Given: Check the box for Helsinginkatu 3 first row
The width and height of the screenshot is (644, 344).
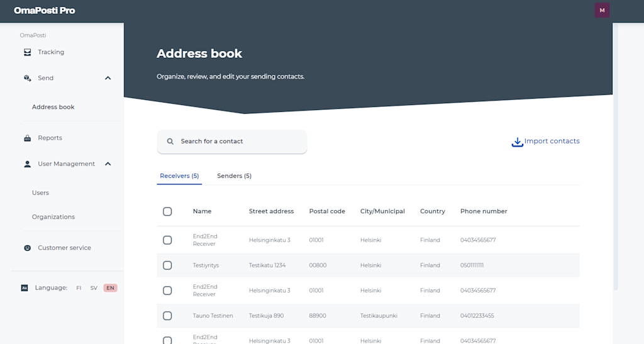Looking at the screenshot, I should coord(167,240).
